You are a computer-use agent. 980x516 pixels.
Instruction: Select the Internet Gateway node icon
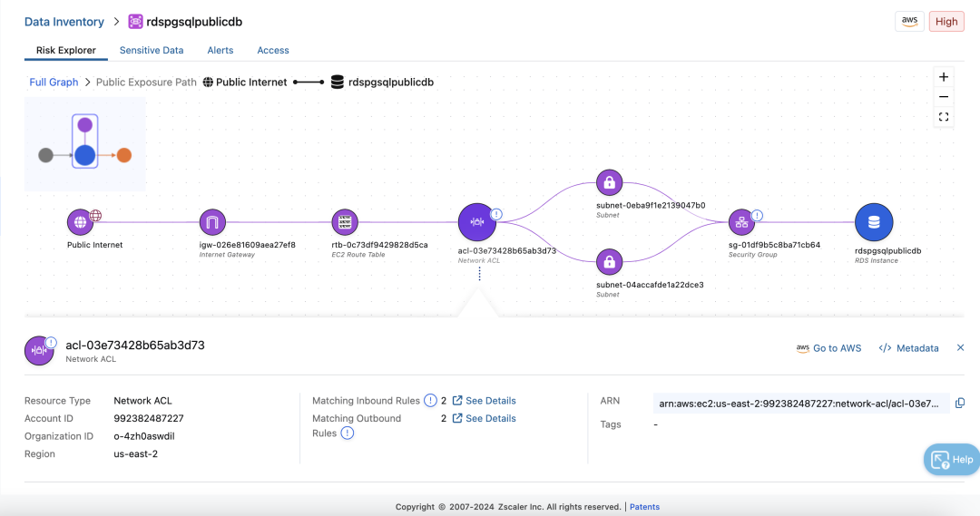pyautogui.click(x=212, y=221)
